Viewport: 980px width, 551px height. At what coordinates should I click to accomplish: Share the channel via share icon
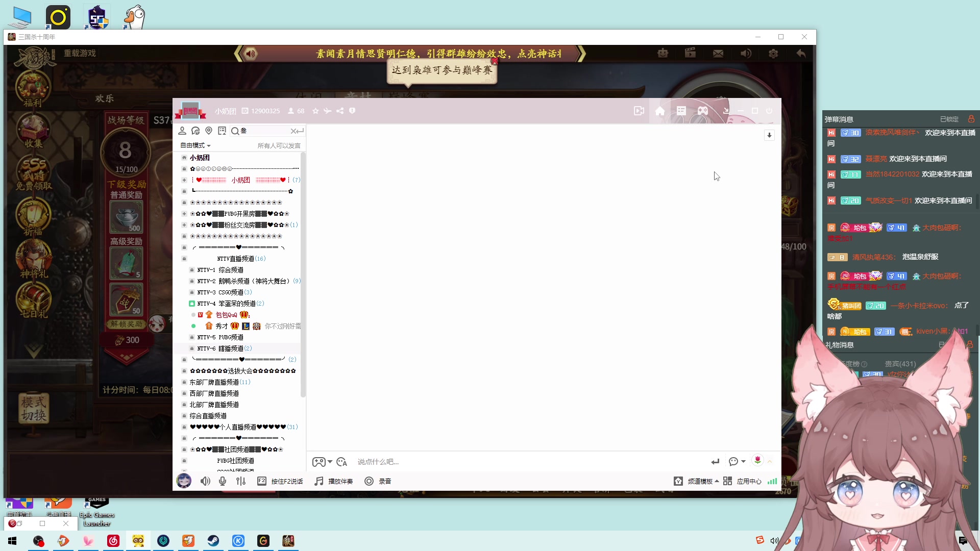tap(340, 111)
